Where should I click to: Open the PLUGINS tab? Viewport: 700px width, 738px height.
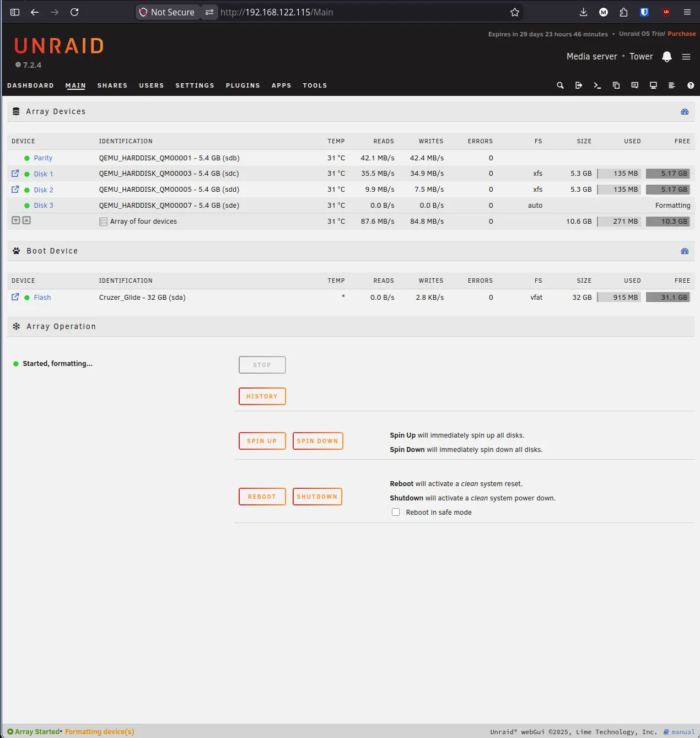tap(243, 85)
